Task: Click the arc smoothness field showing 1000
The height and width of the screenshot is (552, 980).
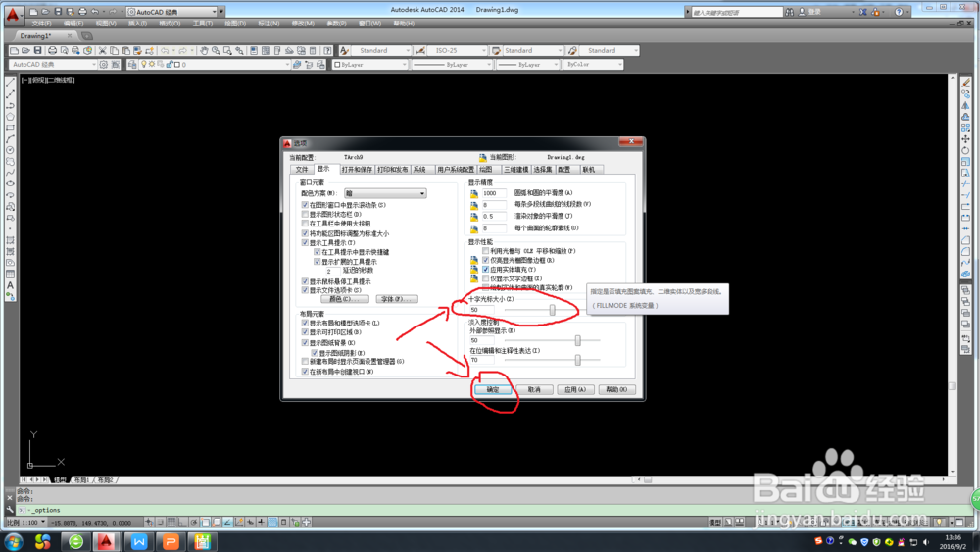Action: [x=494, y=194]
